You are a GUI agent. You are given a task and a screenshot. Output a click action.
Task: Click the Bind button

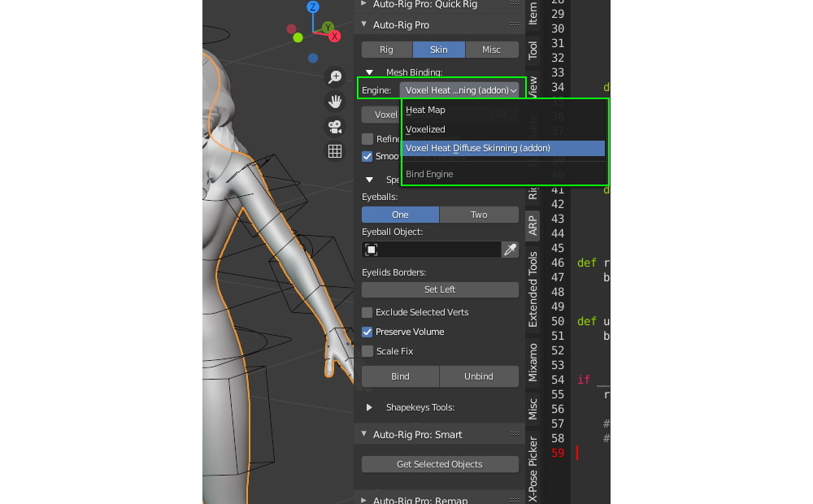pyautogui.click(x=400, y=376)
